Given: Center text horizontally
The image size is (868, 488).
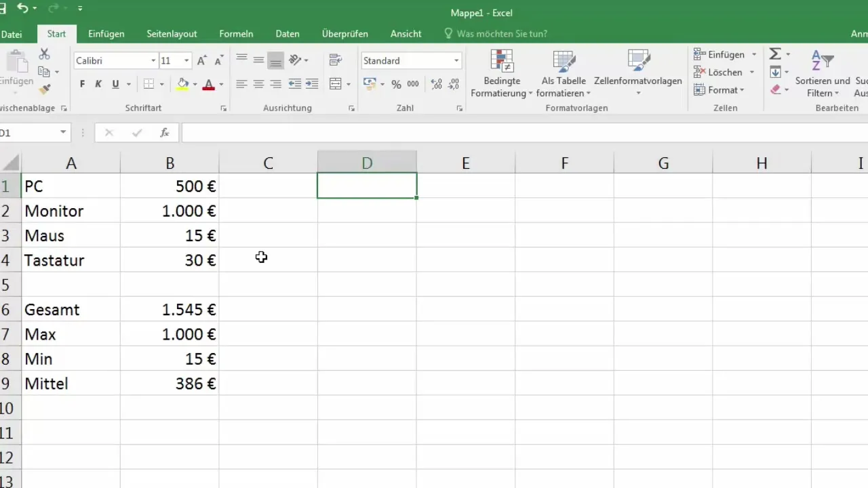Looking at the screenshot, I should pyautogui.click(x=258, y=85).
